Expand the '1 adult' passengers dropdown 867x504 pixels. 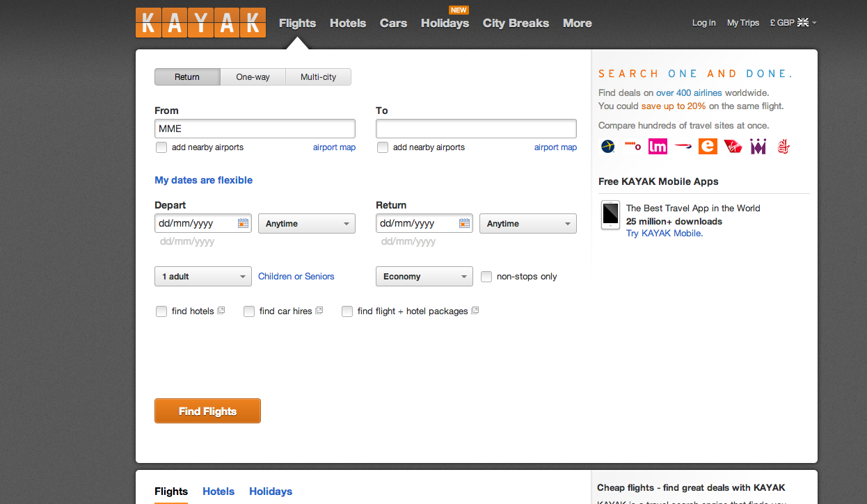tap(202, 277)
